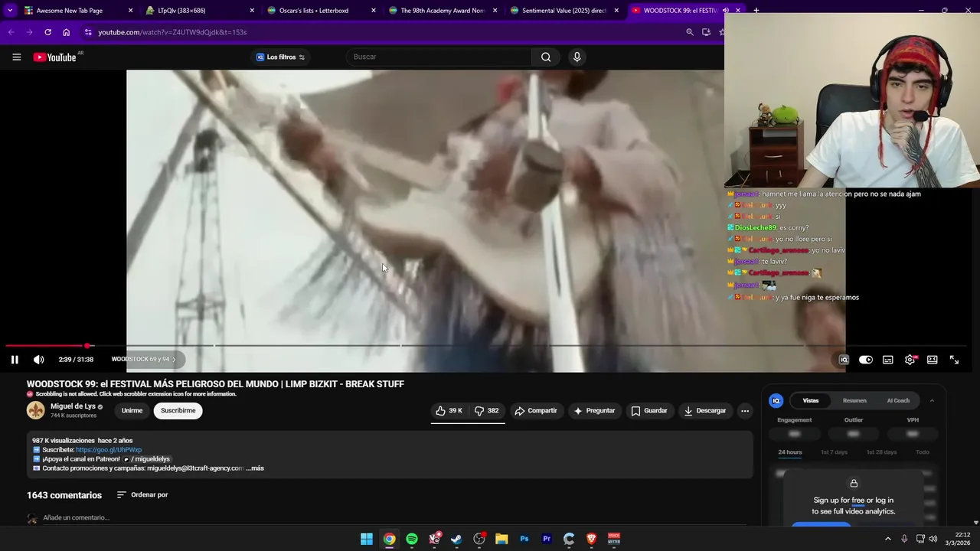Select the AI Coach tab in vidIQ
Image resolution: width=980 pixels, height=551 pixels.
tap(898, 400)
